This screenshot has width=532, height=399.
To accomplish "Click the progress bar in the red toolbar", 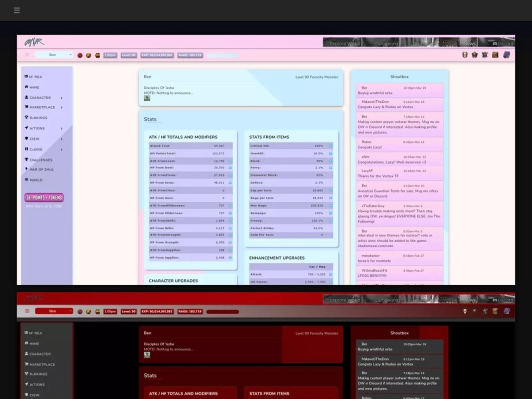I will (223, 311).
